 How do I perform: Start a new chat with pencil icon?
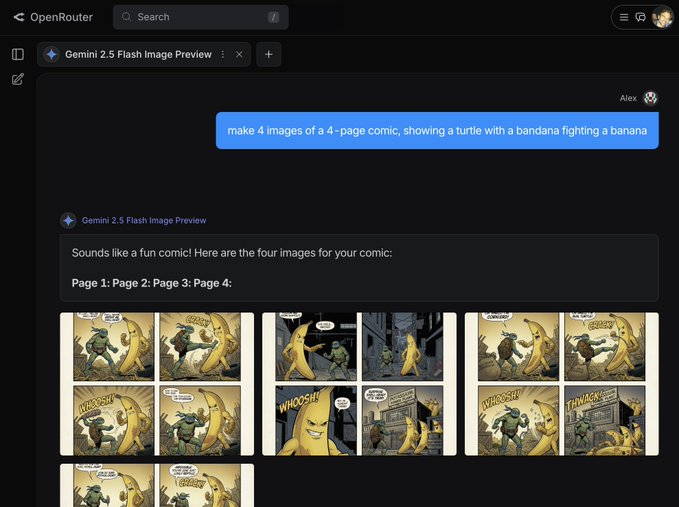18,79
